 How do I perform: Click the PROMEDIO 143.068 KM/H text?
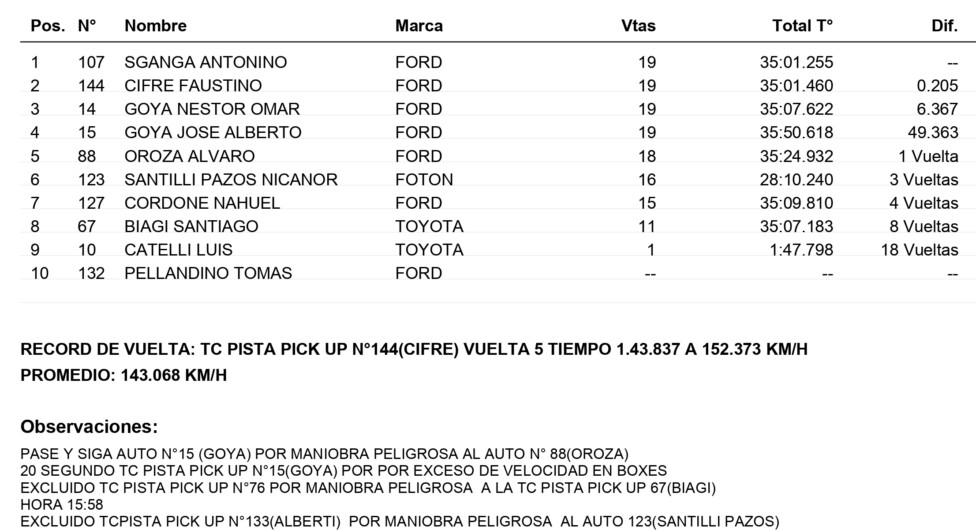(123, 375)
